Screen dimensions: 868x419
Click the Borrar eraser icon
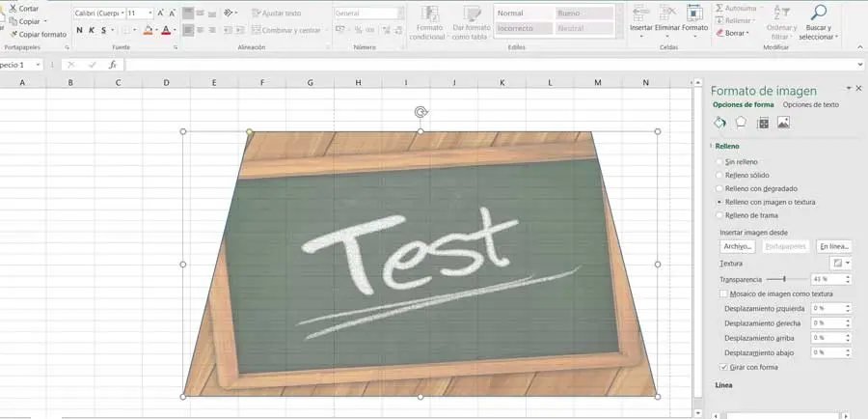(x=719, y=33)
